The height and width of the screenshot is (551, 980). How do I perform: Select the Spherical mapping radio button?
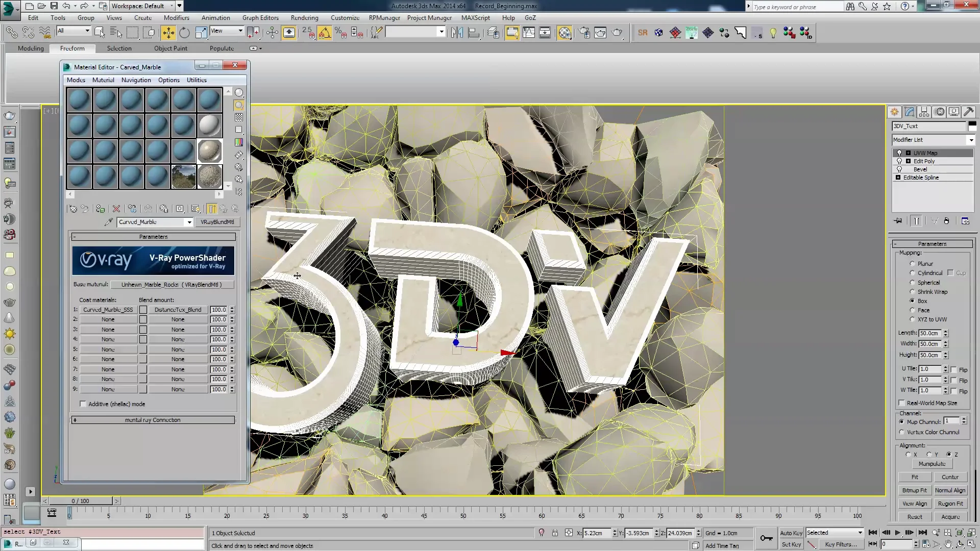point(913,282)
